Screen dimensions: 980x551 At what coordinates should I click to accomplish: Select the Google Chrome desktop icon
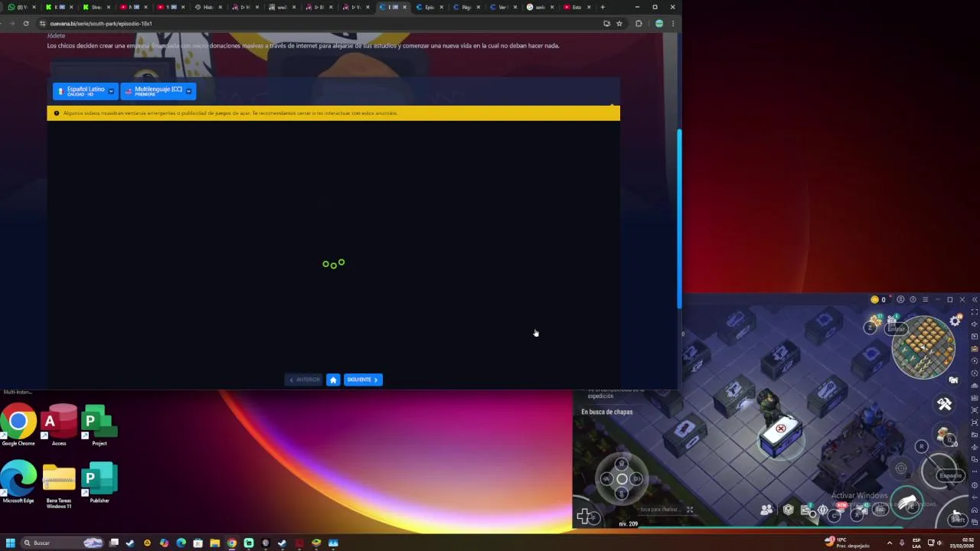(x=18, y=425)
